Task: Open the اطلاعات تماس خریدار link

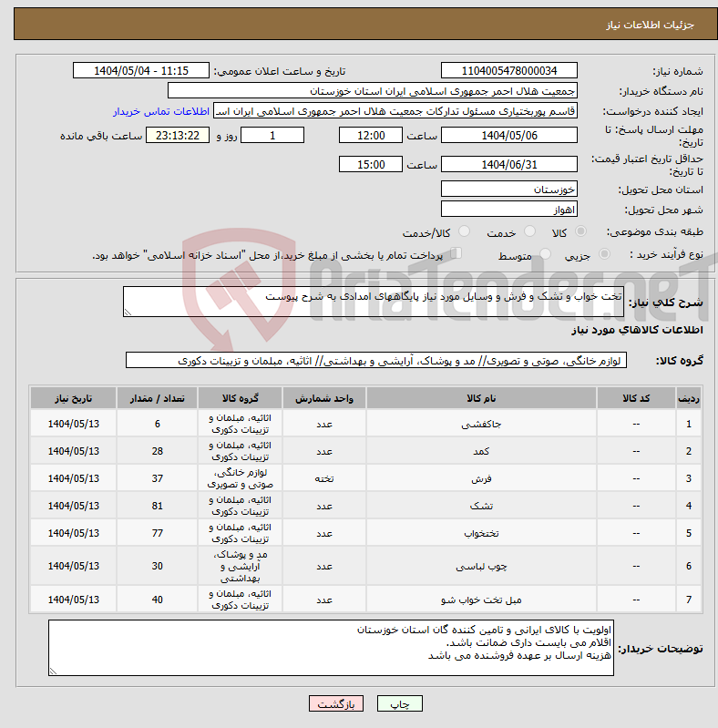Action: (161, 111)
